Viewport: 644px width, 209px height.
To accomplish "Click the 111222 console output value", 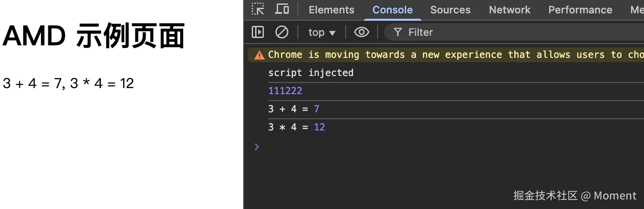I will tap(285, 91).
